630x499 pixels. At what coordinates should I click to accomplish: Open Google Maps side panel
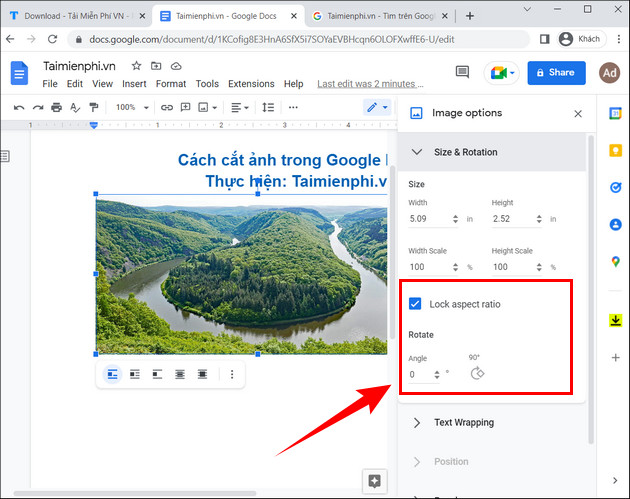point(615,262)
